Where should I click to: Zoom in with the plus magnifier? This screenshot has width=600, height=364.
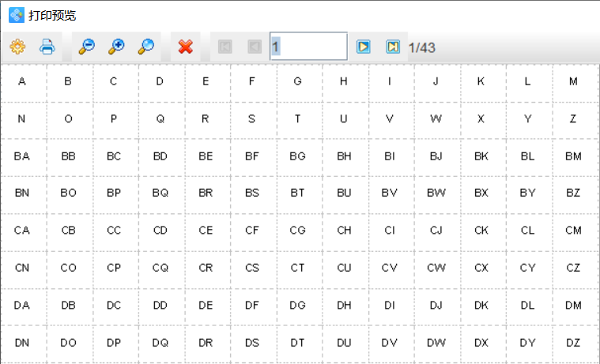coord(116,47)
